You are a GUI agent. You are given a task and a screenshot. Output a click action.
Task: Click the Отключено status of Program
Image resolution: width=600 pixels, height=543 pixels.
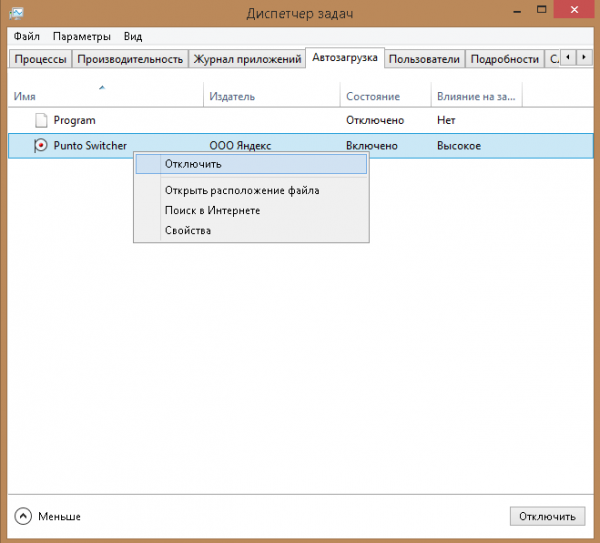[x=375, y=120]
